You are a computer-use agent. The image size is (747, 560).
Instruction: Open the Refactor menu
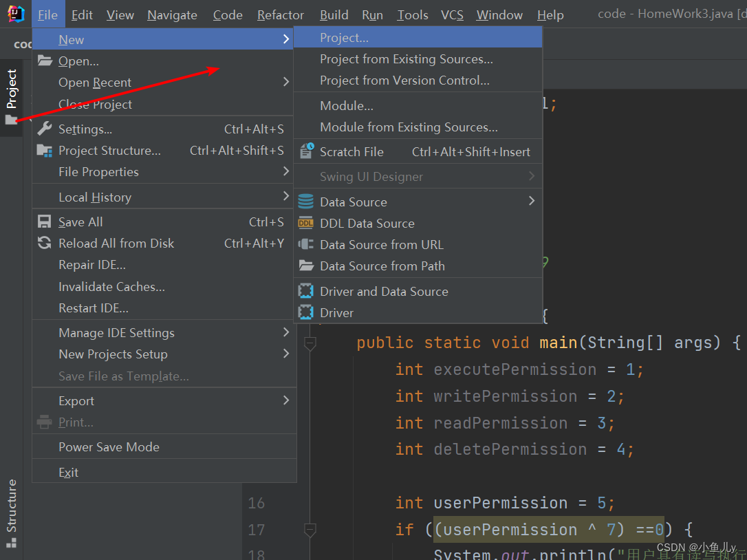point(280,14)
